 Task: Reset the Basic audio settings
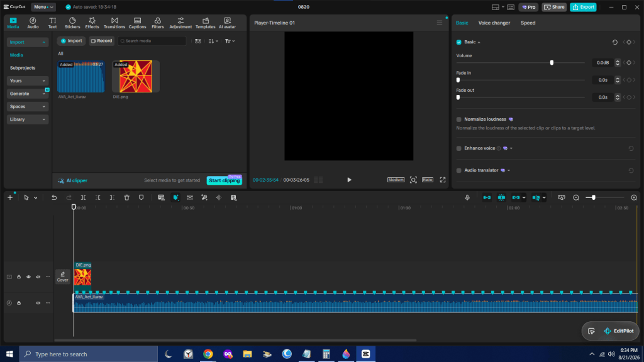pyautogui.click(x=615, y=42)
